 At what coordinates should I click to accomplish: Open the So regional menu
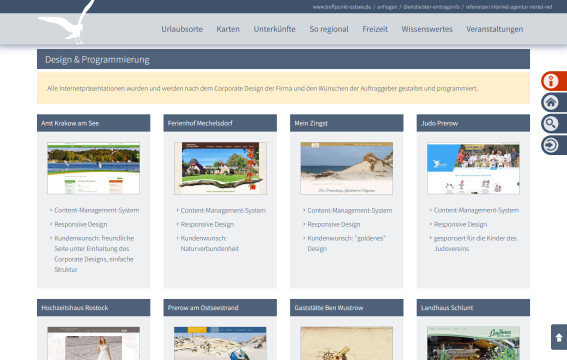tap(329, 29)
